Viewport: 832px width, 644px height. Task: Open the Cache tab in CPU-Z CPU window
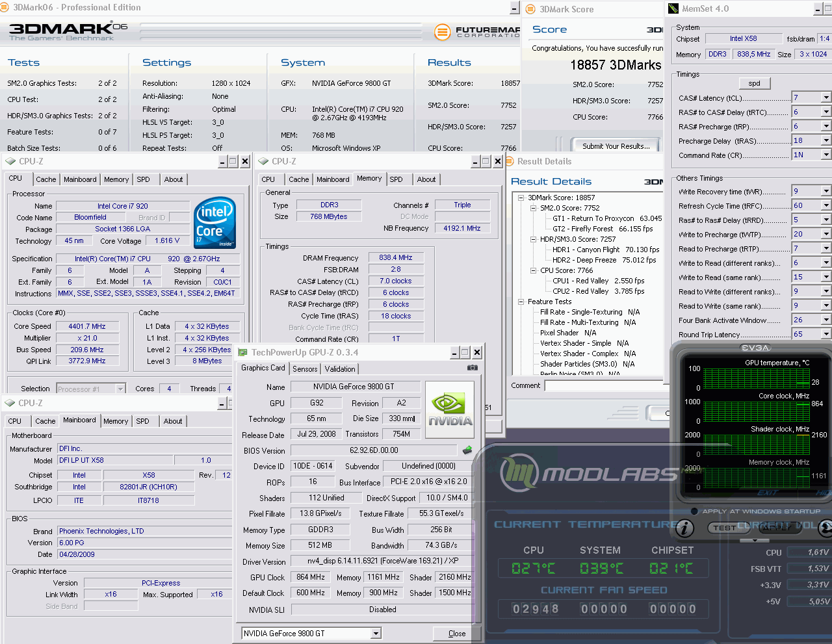[45, 179]
